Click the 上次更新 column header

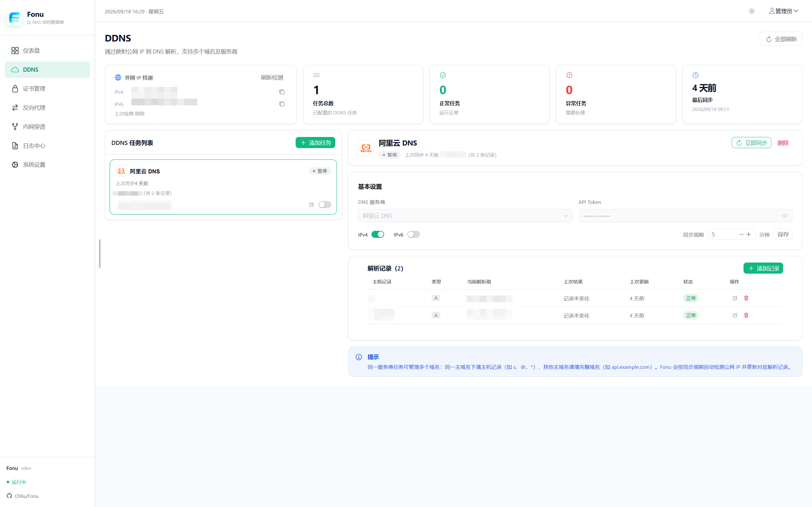[639, 282]
